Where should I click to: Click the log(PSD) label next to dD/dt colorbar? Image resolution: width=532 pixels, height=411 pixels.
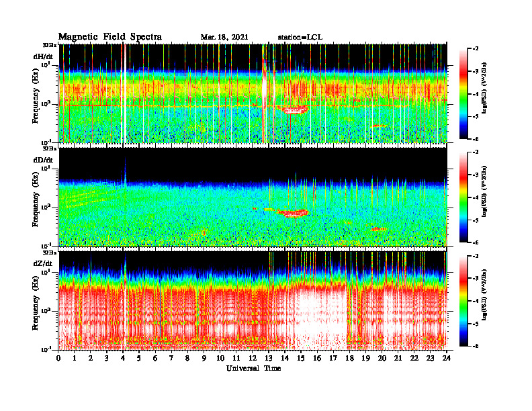[484, 191]
